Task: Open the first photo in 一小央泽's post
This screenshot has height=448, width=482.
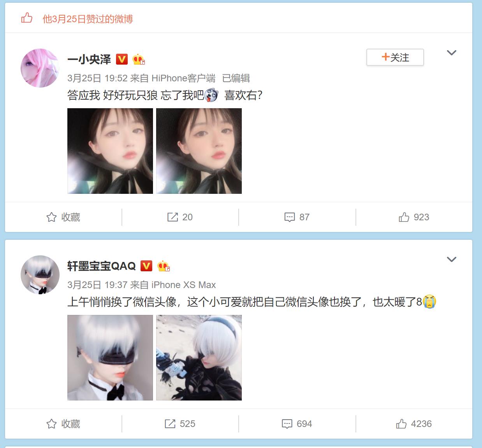Action: 110,151
